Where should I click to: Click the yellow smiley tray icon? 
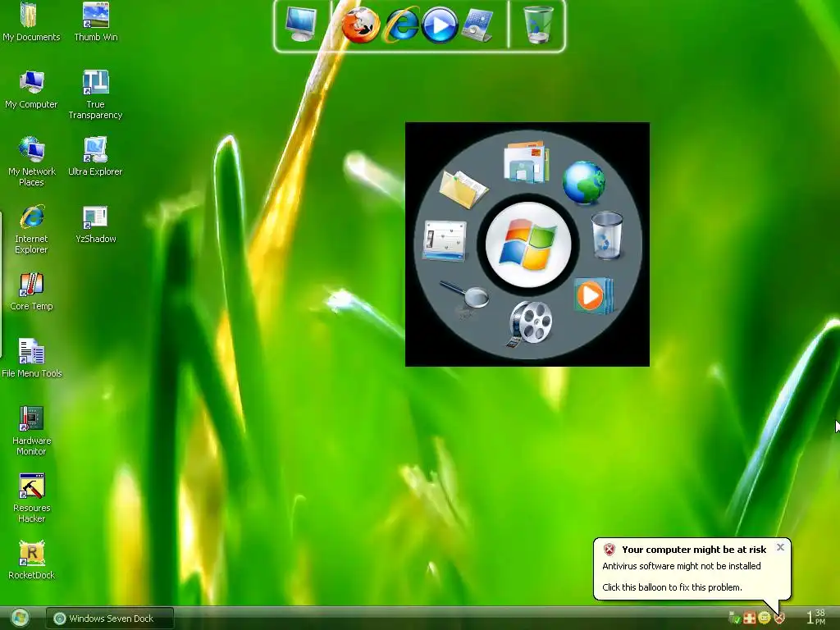[x=765, y=619]
